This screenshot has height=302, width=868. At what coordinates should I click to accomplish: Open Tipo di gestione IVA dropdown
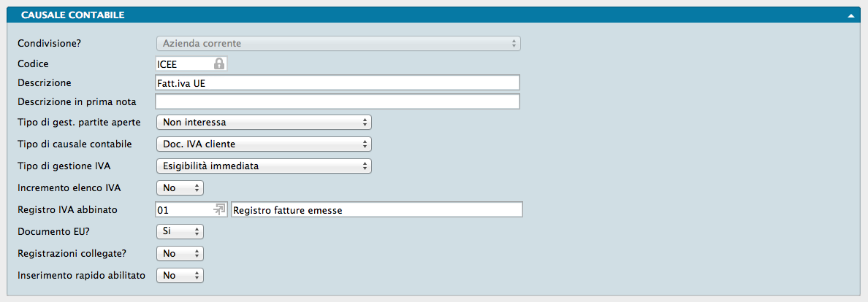pyautogui.click(x=264, y=166)
